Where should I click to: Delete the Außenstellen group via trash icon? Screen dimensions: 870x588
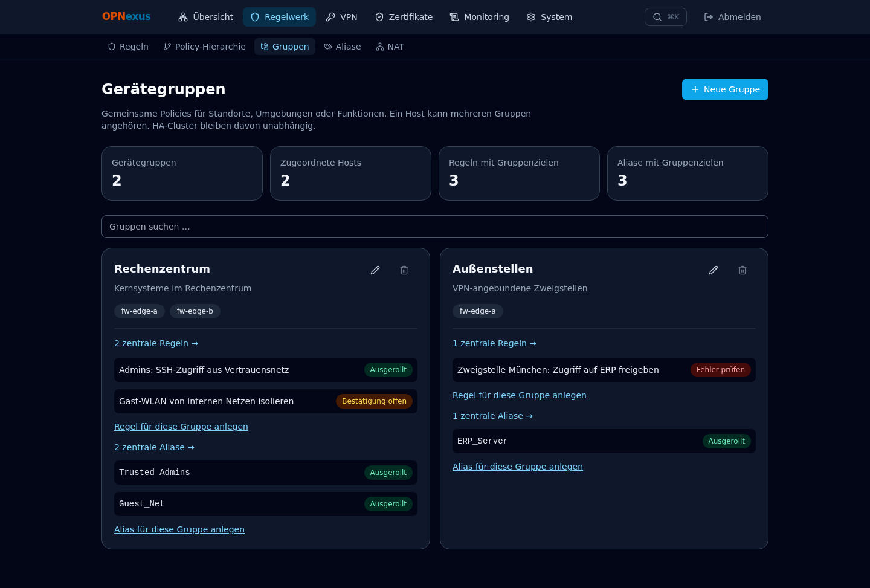(743, 270)
